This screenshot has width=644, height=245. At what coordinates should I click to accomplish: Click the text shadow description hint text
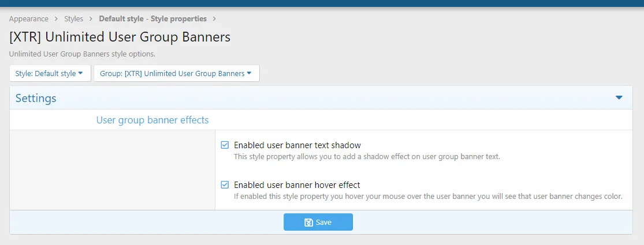(x=367, y=156)
